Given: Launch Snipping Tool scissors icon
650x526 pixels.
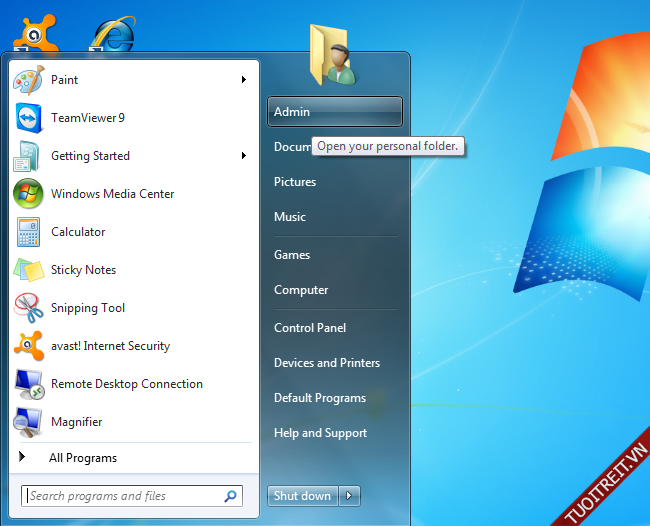Looking at the screenshot, I should (x=28, y=308).
